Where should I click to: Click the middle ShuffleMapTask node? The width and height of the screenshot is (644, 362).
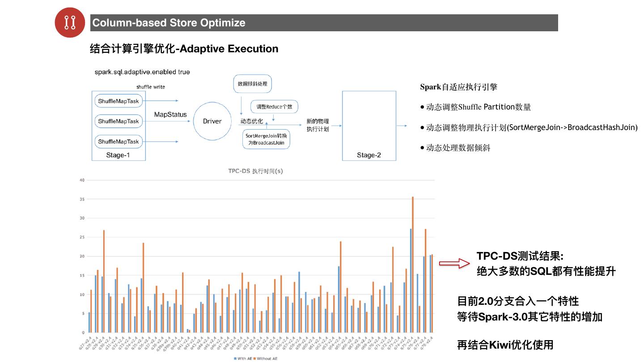[119, 121]
